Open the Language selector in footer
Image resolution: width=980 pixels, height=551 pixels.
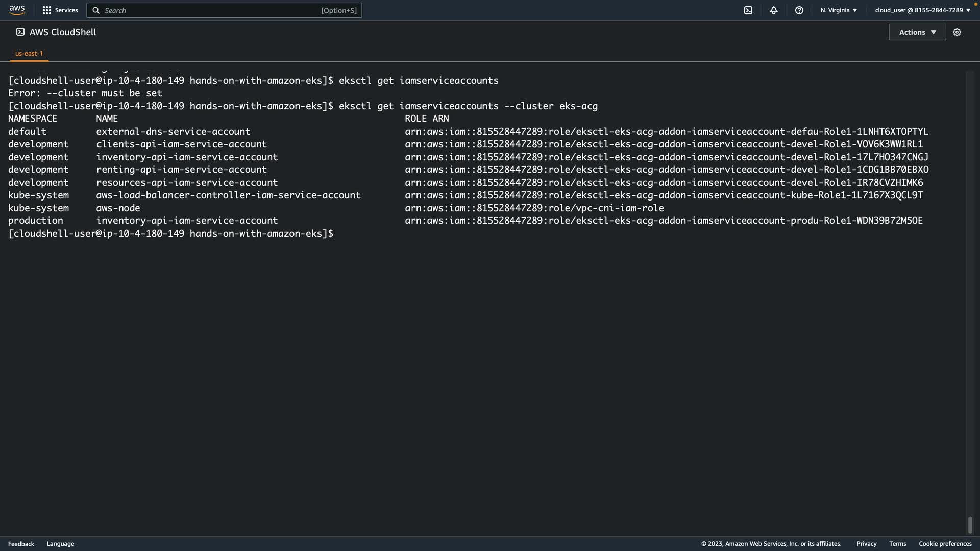tap(60, 544)
